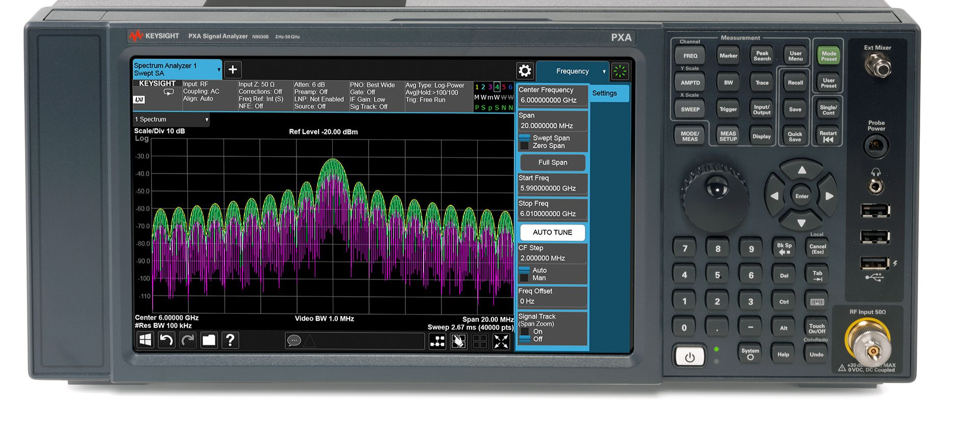Click the redo arrow icon
980x421 pixels.
coord(188,340)
